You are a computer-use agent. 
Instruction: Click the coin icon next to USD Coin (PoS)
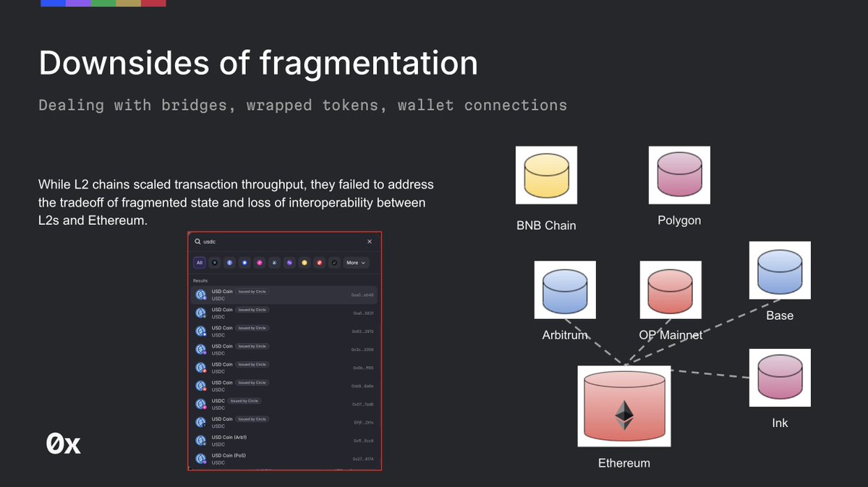click(201, 459)
